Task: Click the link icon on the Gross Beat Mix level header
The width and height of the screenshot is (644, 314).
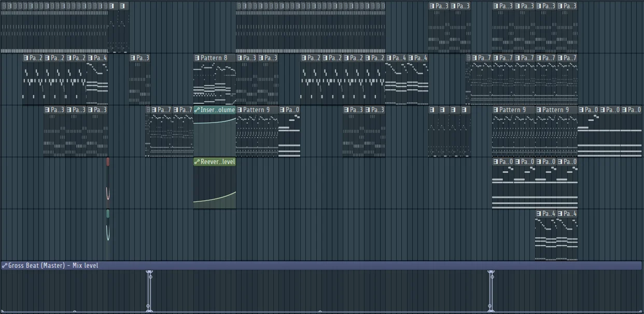Action: (5, 265)
